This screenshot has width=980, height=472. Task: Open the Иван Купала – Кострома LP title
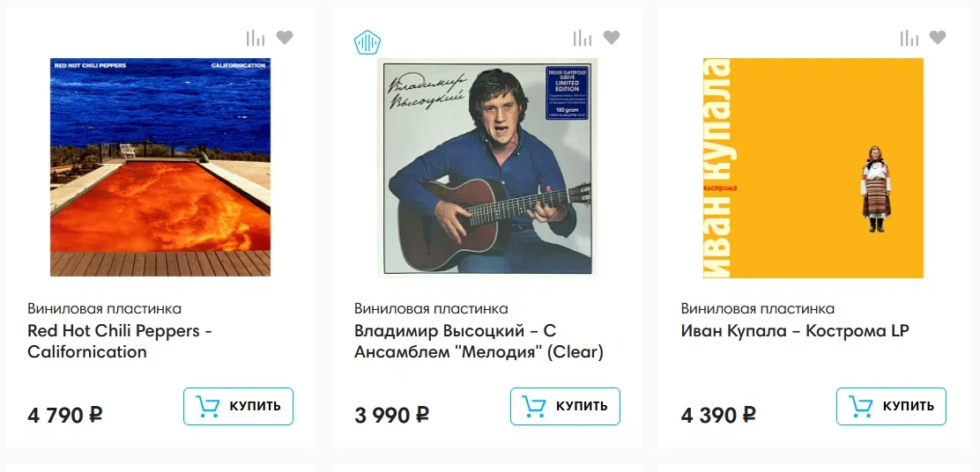point(795,331)
